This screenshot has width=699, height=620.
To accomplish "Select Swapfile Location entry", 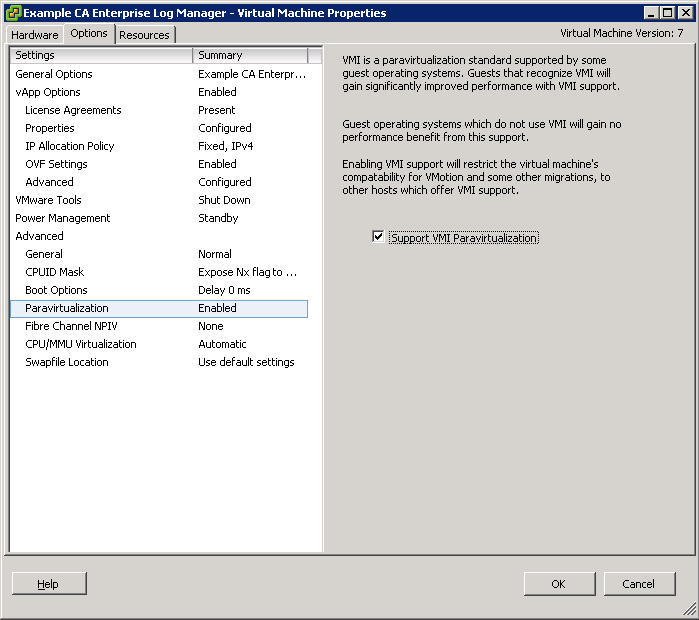I will (67, 362).
